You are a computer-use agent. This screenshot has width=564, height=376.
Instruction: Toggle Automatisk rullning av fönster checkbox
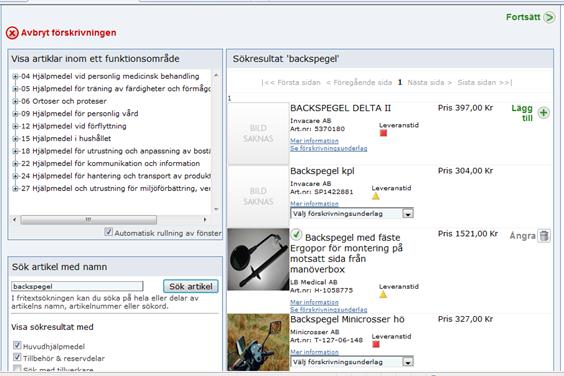pyautogui.click(x=108, y=232)
